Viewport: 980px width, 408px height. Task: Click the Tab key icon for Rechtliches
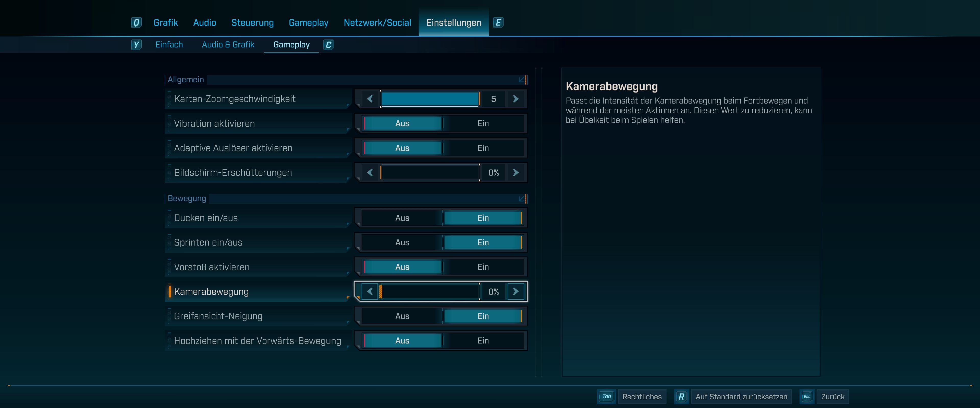coord(606,397)
